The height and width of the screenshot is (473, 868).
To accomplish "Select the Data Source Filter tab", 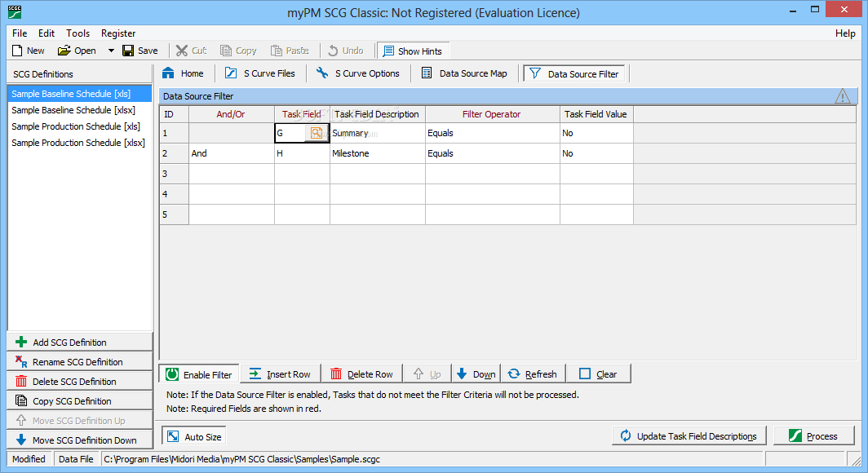I will [x=574, y=73].
